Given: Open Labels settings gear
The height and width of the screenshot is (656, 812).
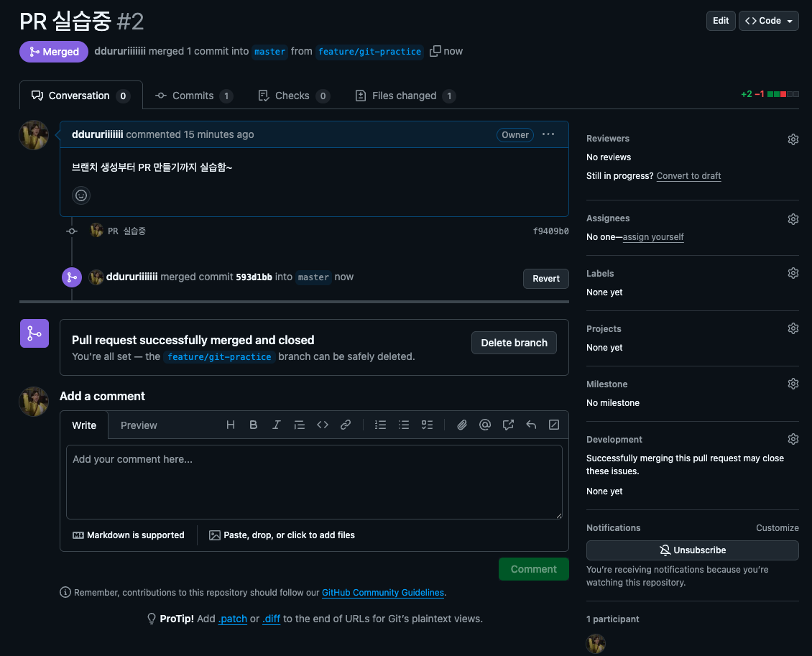Looking at the screenshot, I should click(x=793, y=273).
